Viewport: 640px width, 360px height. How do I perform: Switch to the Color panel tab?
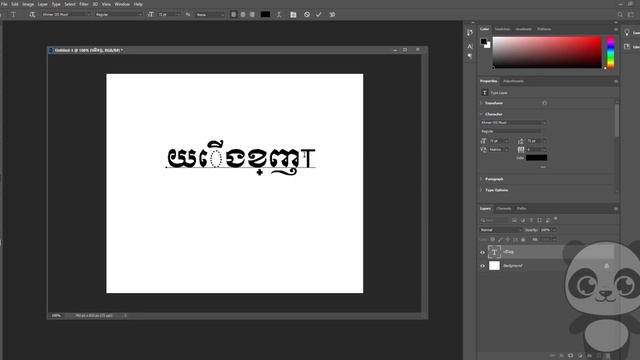(484, 29)
